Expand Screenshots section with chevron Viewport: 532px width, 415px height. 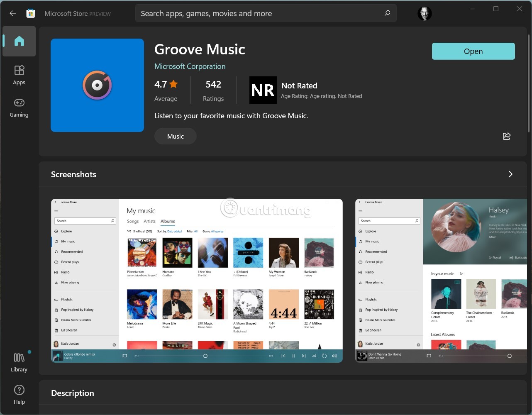click(510, 174)
